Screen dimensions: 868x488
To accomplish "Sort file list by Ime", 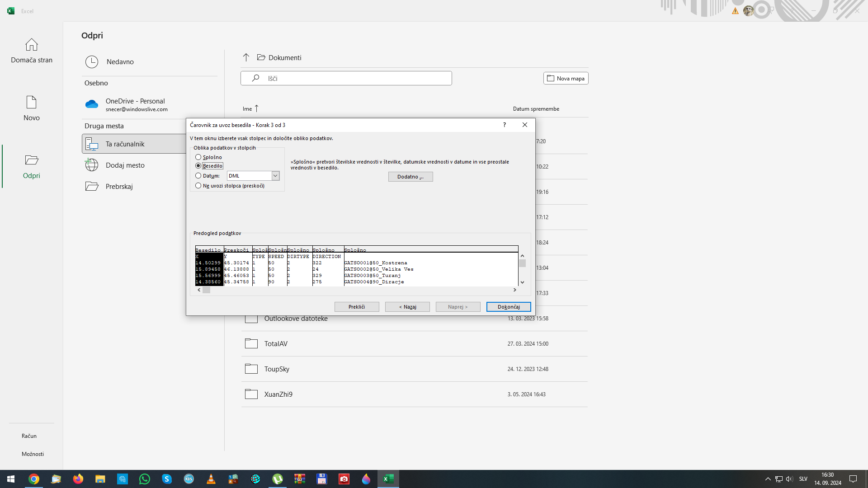I will (250, 109).
